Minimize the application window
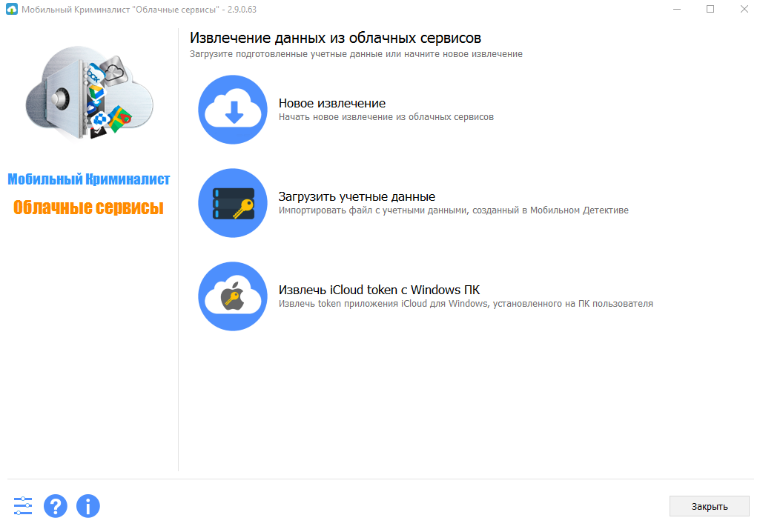Screen dimensions: 760x532 pyautogui.click(x=677, y=9)
